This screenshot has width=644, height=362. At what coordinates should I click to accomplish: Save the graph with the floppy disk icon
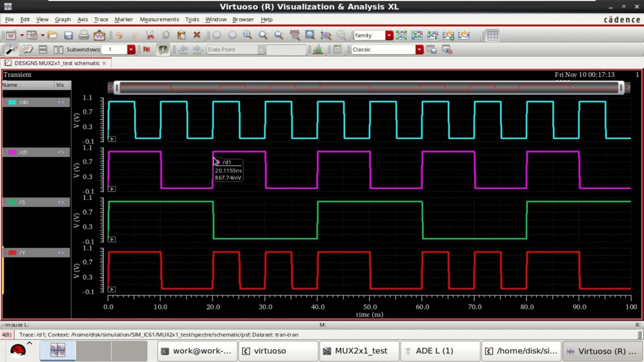pyautogui.click(x=68, y=35)
